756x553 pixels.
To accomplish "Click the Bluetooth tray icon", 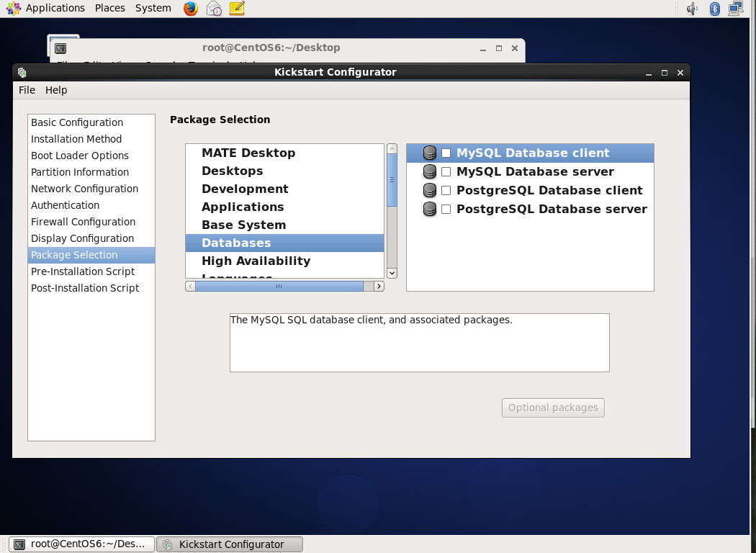I will pyautogui.click(x=714, y=8).
